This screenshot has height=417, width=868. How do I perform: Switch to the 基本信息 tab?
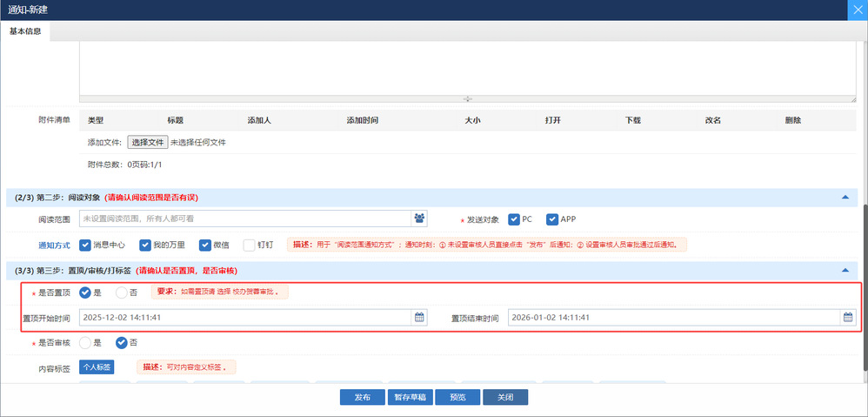coord(25,31)
